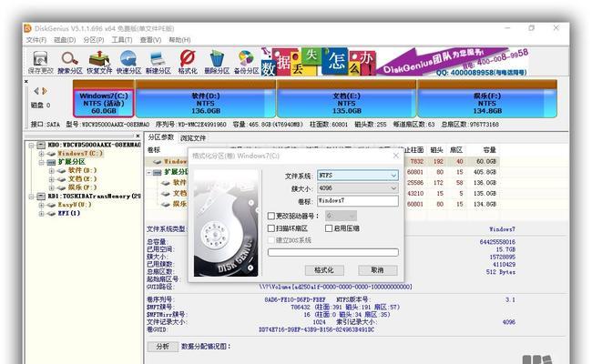Open the 文件(F) menu
The height and width of the screenshot is (364, 592).
(x=36, y=40)
